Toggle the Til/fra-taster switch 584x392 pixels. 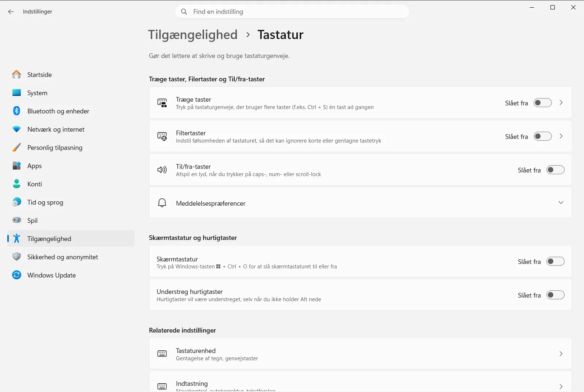(556, 170)
